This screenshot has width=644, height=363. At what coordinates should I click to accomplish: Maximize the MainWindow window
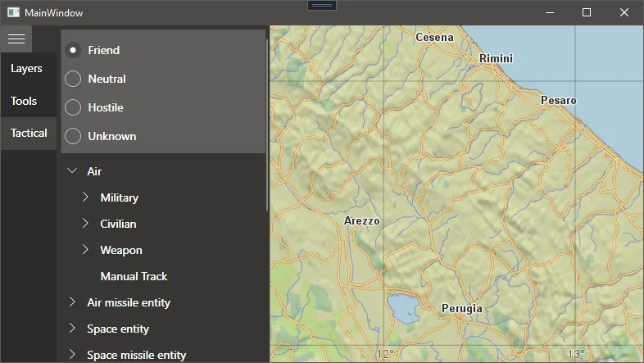[586, 13]
